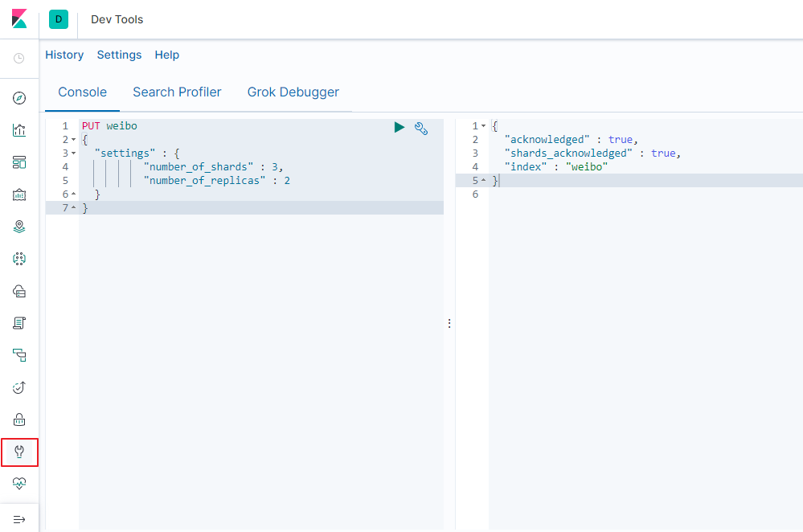This screenshot has width=803, height=532.
Task: Open Maps from the side navigation
Action: (x=19, y=227)
